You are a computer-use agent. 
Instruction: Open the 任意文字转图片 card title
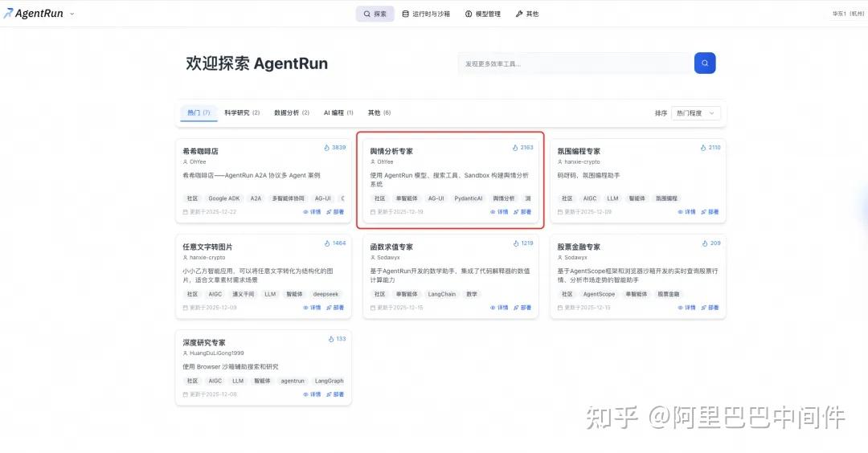(207, 247)
